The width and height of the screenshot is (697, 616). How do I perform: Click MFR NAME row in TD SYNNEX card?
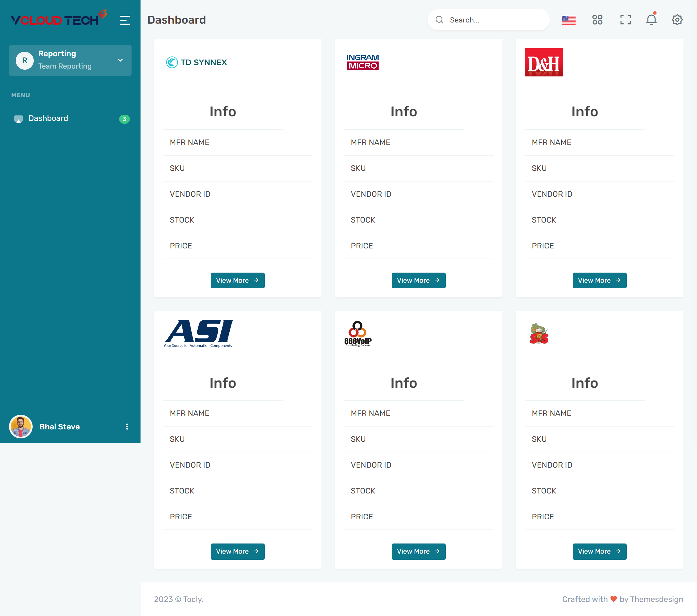coord(238,142)
